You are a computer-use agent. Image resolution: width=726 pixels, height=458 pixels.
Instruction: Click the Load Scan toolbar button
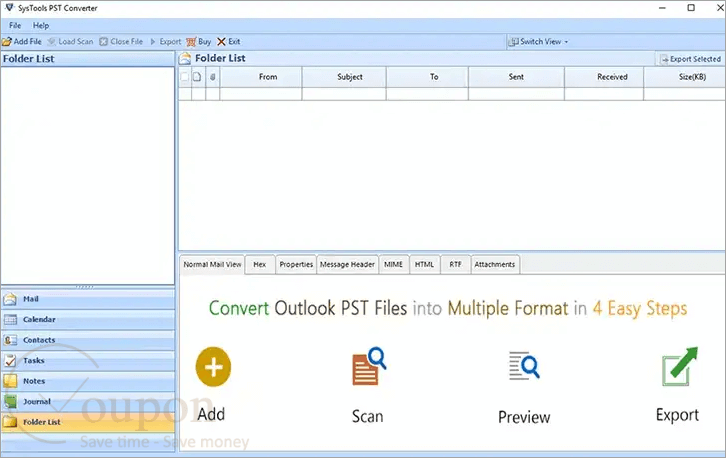(70, 42)
